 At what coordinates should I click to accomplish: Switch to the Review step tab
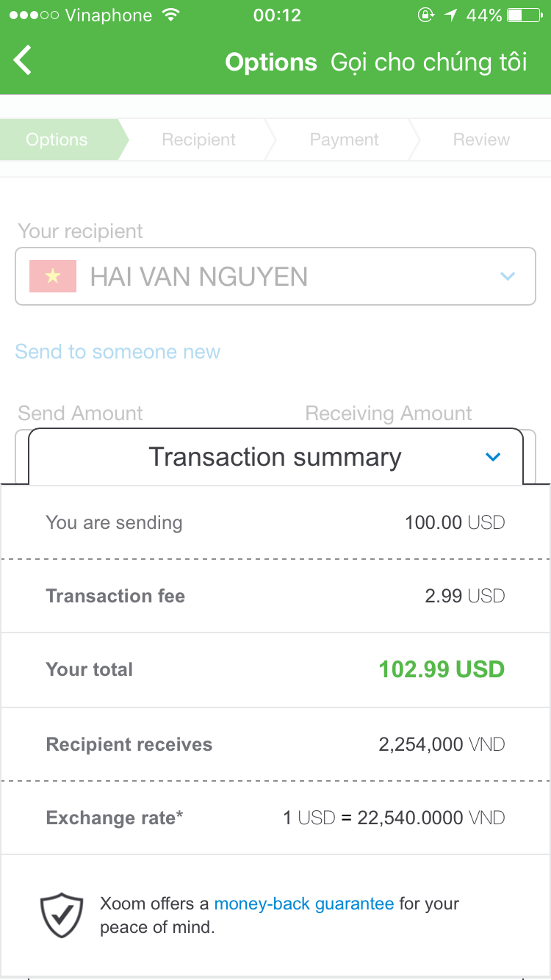(481, 140)
